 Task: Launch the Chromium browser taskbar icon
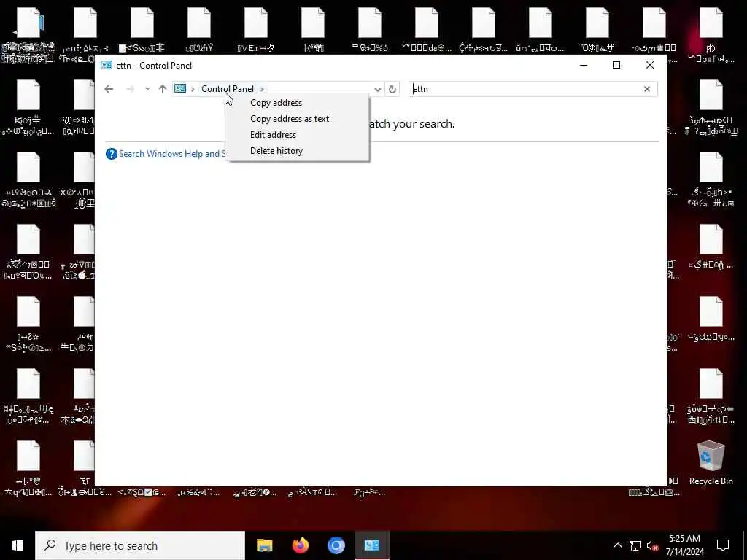coord(336,545)
